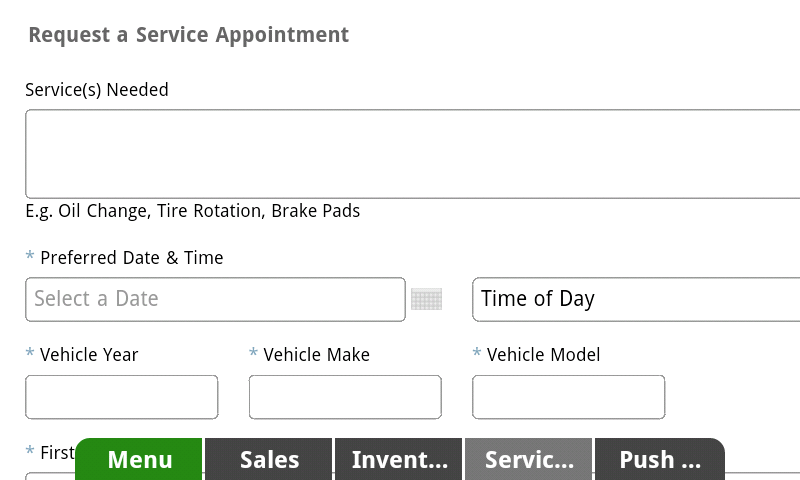
Task: Expand the Time of Day dropdown
Action: coord(635,299)
